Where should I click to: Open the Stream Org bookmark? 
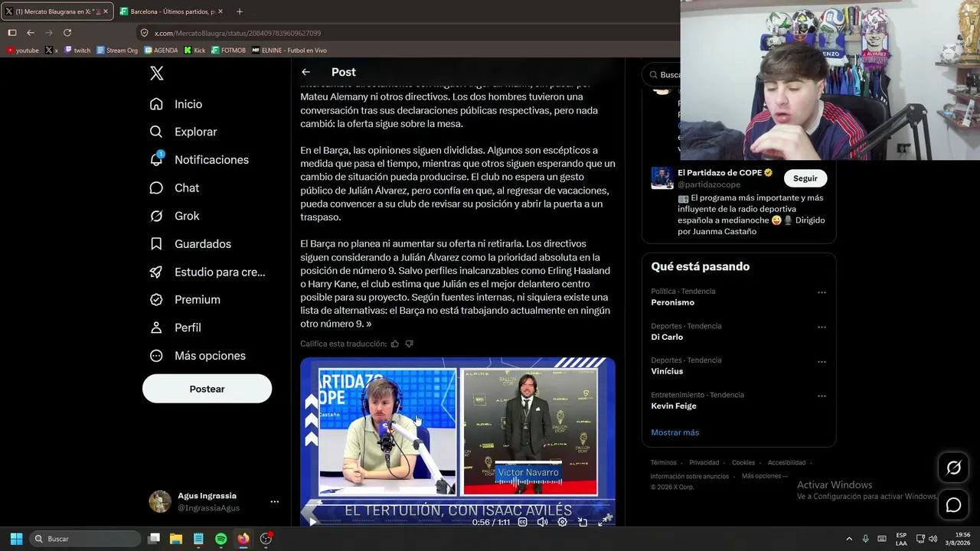(x=117, y=51)
